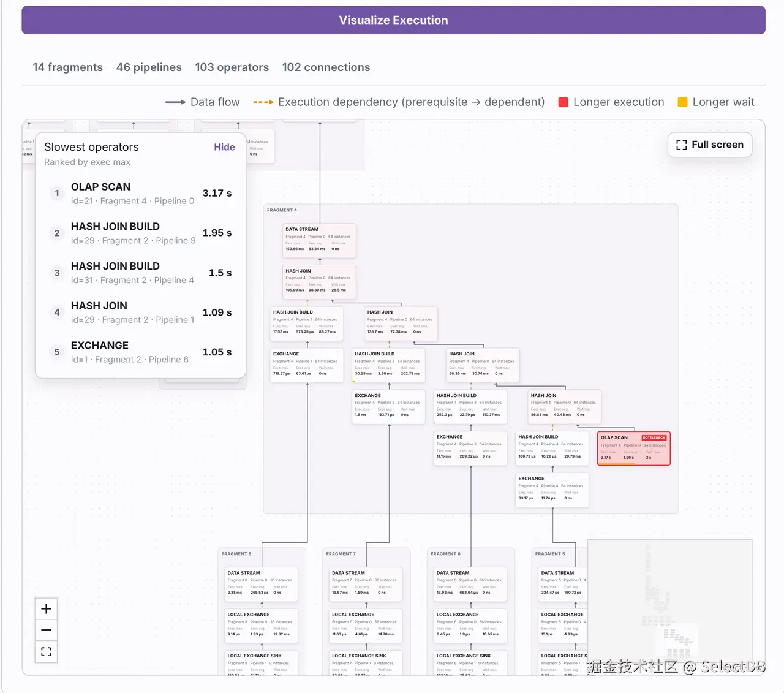Click the BOTTLENECK badge on OLAP SCAN node
This screenshot has height=693, width=784.
point(654,437)
